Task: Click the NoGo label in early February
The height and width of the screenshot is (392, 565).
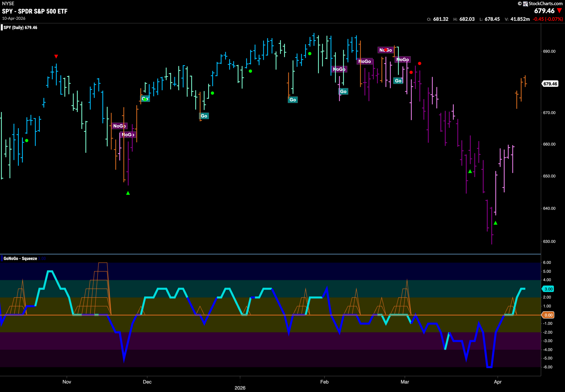Action: coord(339,69)
